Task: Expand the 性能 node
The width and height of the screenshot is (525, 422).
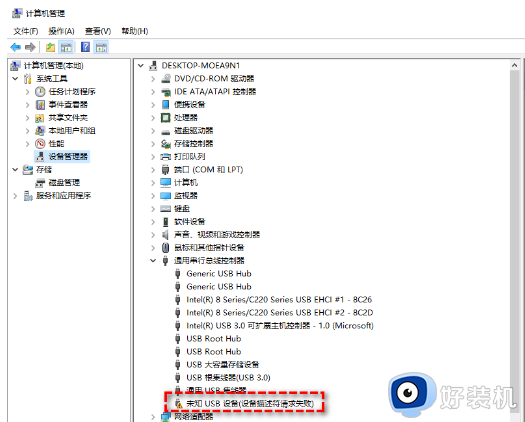Action: click(x=27, y=144)
